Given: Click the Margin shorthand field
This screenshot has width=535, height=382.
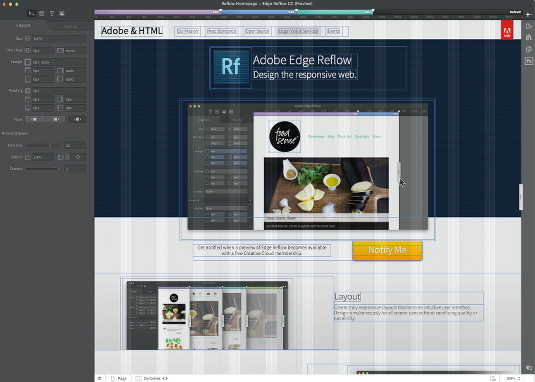Looking at the screenshot, I should point(59,62).
